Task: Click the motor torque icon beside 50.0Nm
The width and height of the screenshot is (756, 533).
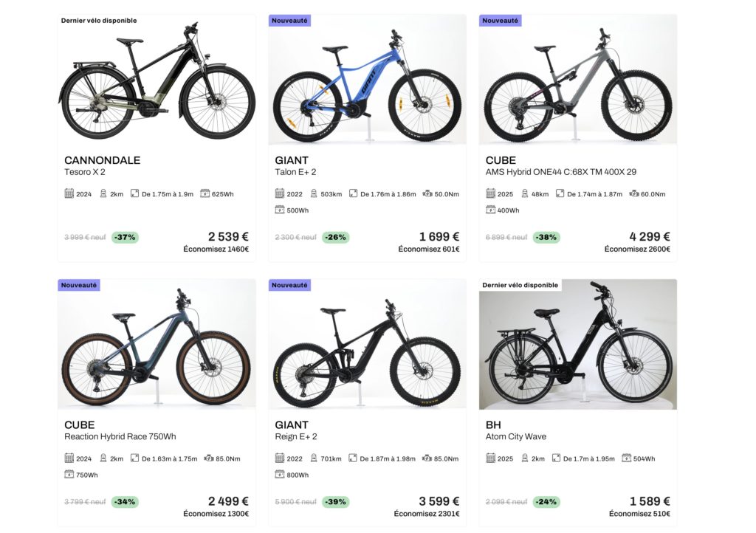Action: (427, 193)
